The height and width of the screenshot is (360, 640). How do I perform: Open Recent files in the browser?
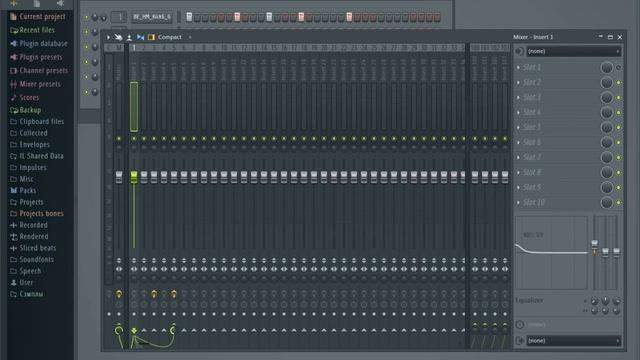point(32,30)
